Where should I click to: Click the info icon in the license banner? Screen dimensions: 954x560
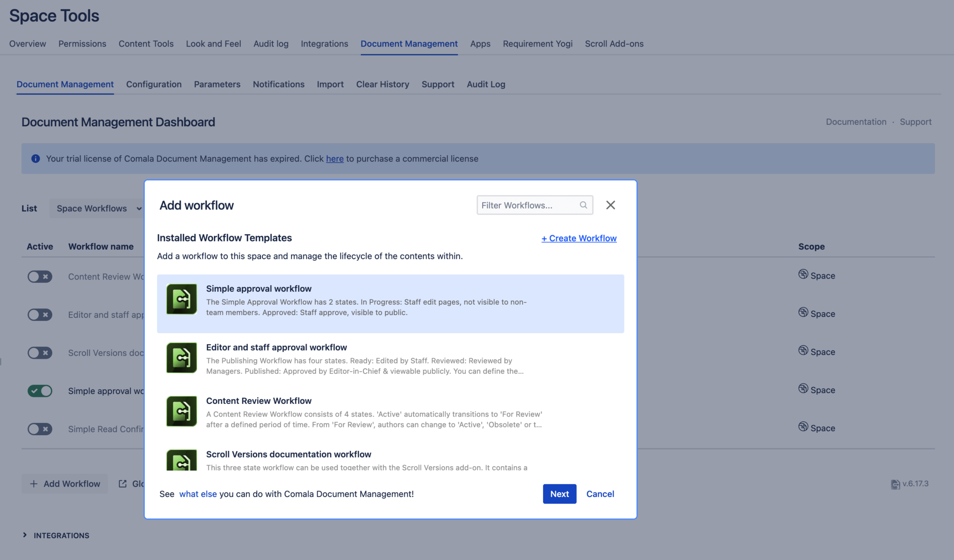[34, 158]
